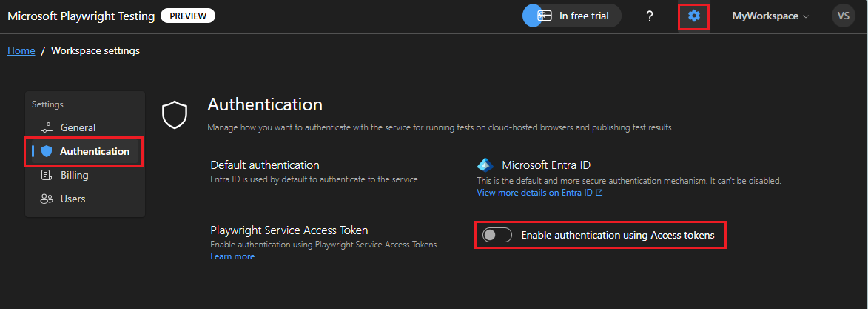Viewport: 868px width, 309px height.
Task: Click the VS user avatar
Action: click(x=844, y=16)
